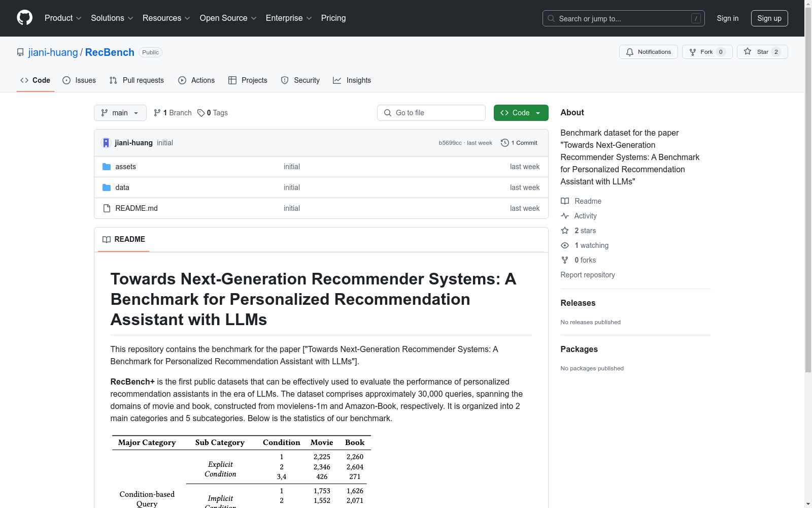This screenshot has height=508, width=812.
Task: Click the search magnifier icon in header
Action: (551, 18)
